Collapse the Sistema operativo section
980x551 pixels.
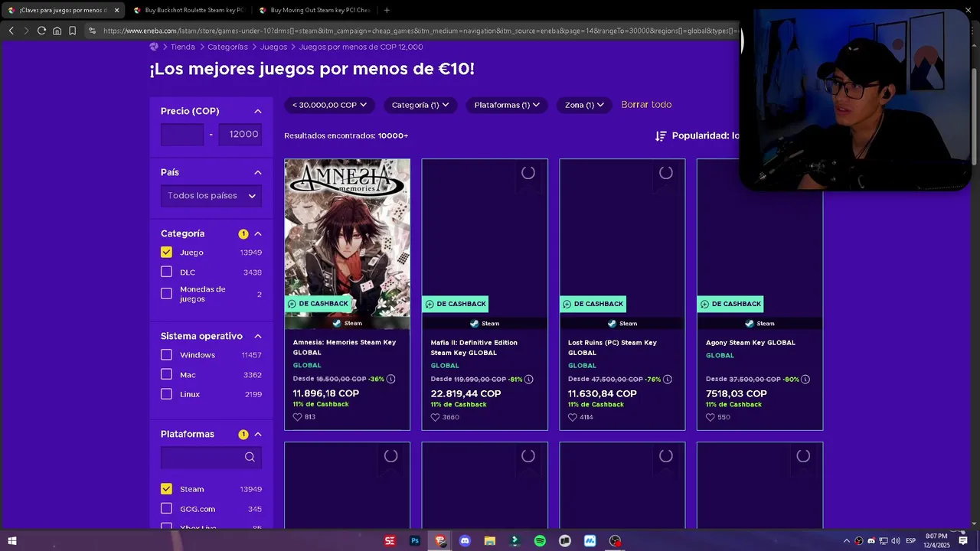coord(258,336)
